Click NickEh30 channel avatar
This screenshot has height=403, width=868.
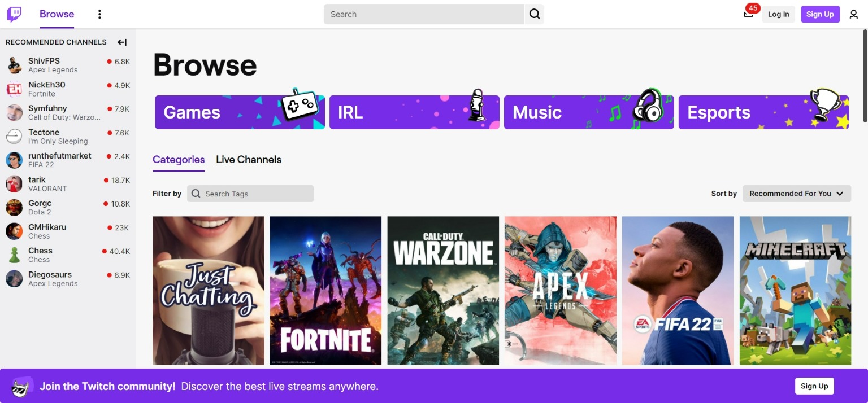click(14, 89)
